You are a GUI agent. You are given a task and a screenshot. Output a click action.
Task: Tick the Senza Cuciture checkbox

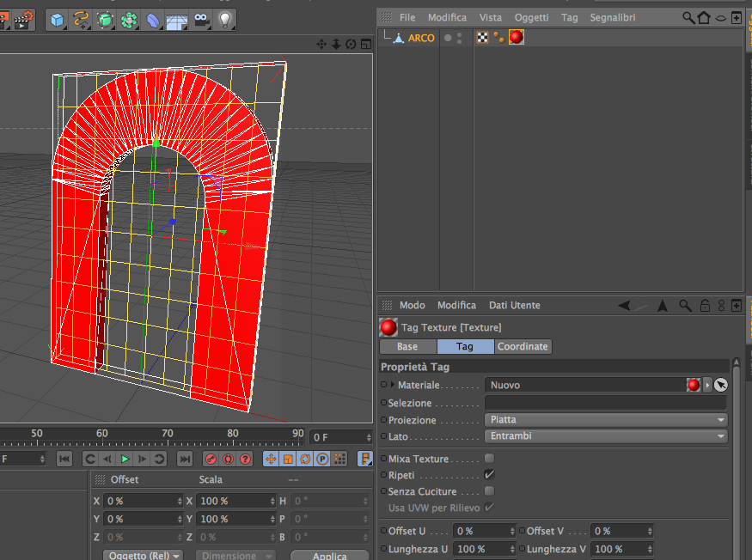[x=489, y=491]
